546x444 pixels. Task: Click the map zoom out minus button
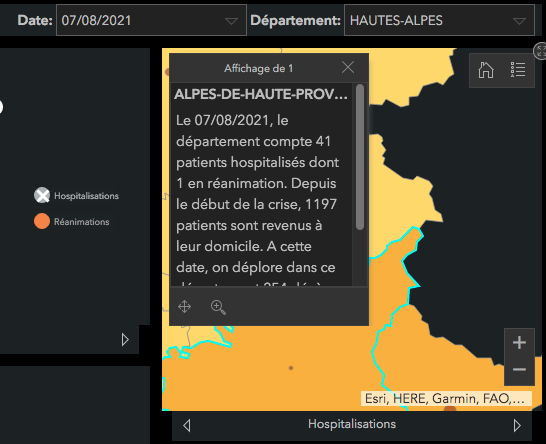(519, 369)
